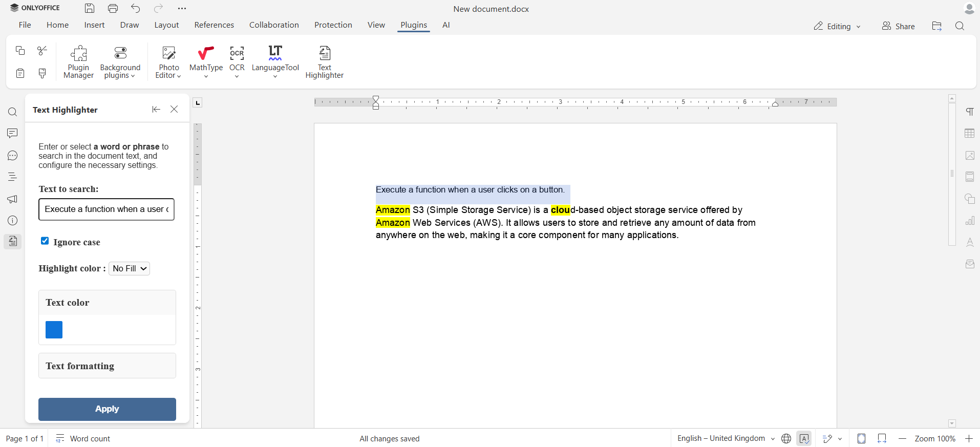Click the Share button
This screenshot has width=980, height=447.
point(898,26)
